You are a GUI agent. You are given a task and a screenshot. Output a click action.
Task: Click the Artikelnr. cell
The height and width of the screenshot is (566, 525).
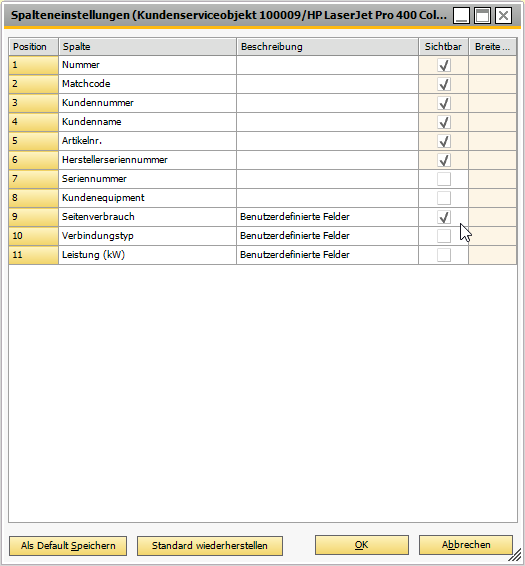[147, 141]
